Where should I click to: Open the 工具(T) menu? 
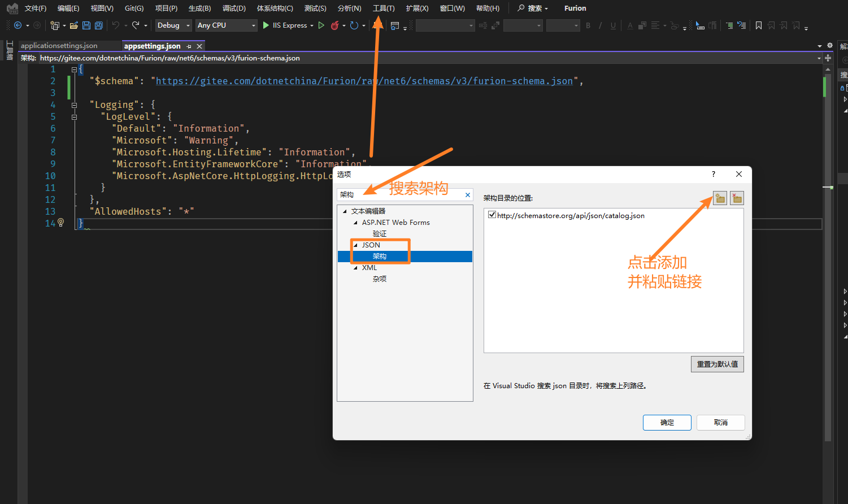(x=384, y=8)
